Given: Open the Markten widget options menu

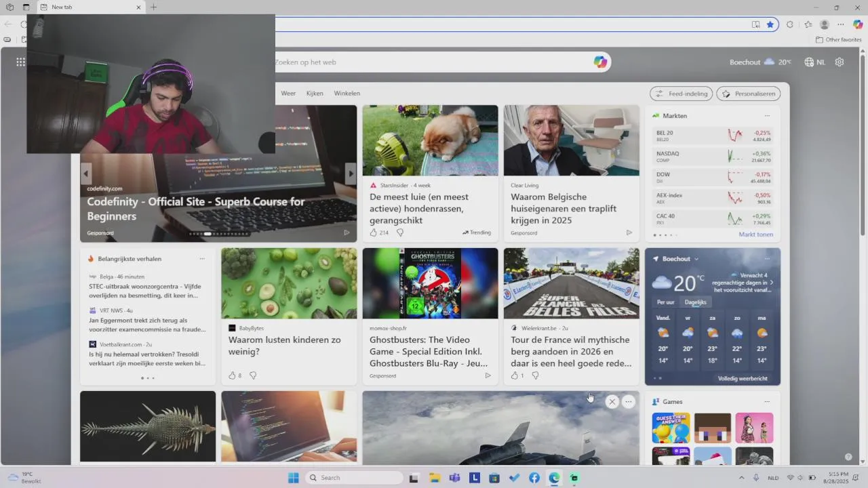Looking at the screenshot, I should point(767,116).
